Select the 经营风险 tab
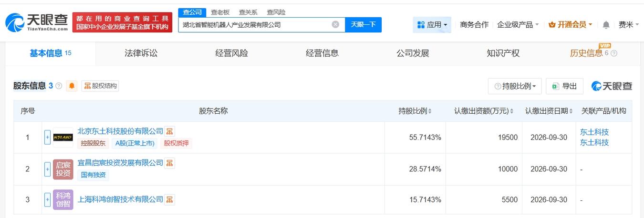 (x=231, y=53)
